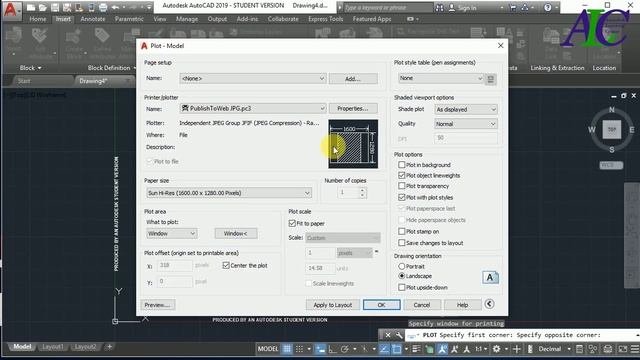Click the Plot printer icon in quick access toolbar
Viewport: 640px width, 360px height.
103,7
